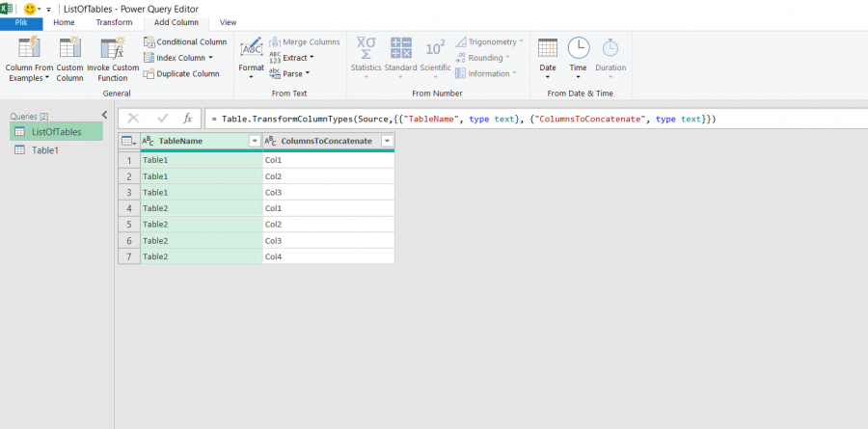The image size is (868, 429).
Task: Click ColumnsToConcatenate column type icon
Action: click(x=270, y=141)
